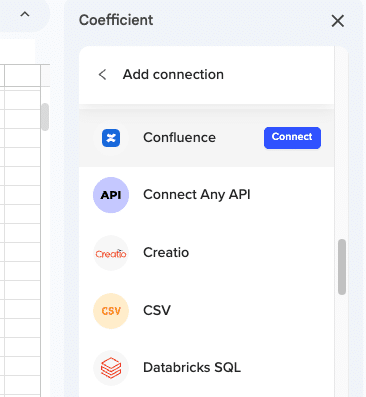Click the Connect Any API icon
366x397 pixels.
pos(111,195)
